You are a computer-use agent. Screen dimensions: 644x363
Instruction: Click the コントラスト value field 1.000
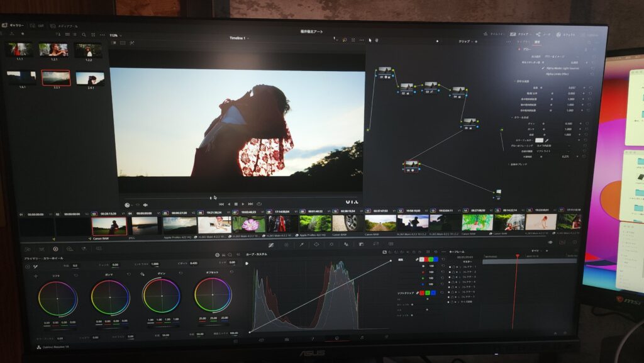[155, 264]
